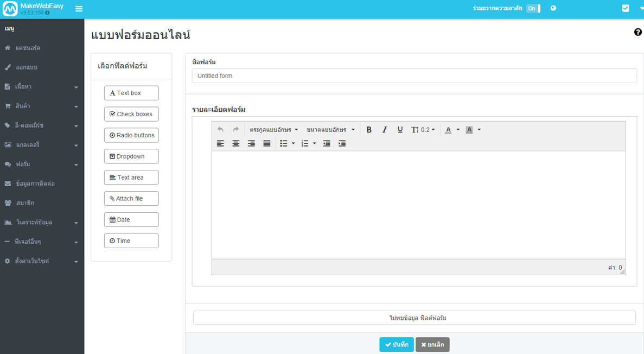Add a Check boxes field to form

(x=131, y=114)
